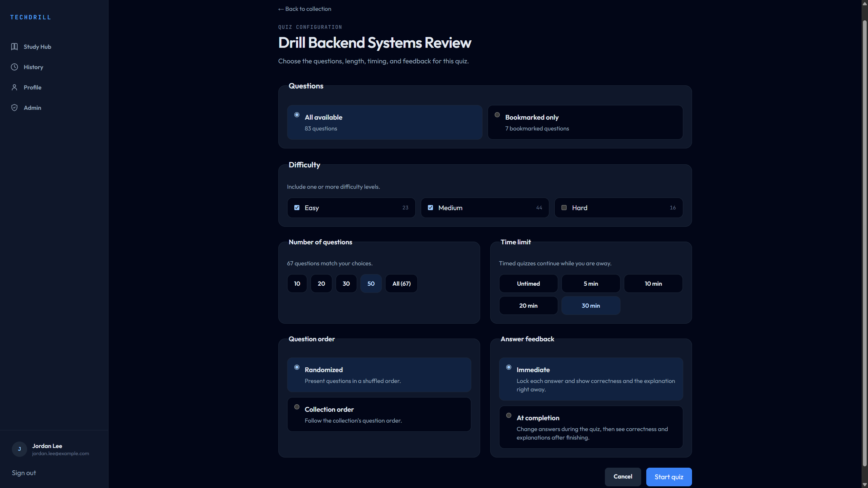Select the All available radio button

click(x=297, y=115)
